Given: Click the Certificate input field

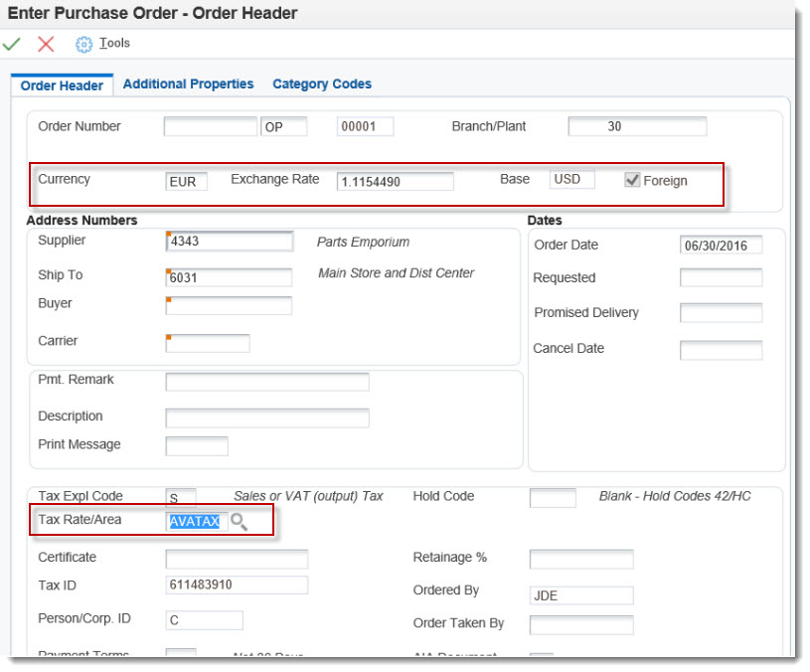Looking at the screenshot, I should pyautogui.click(x=237, y=560).
